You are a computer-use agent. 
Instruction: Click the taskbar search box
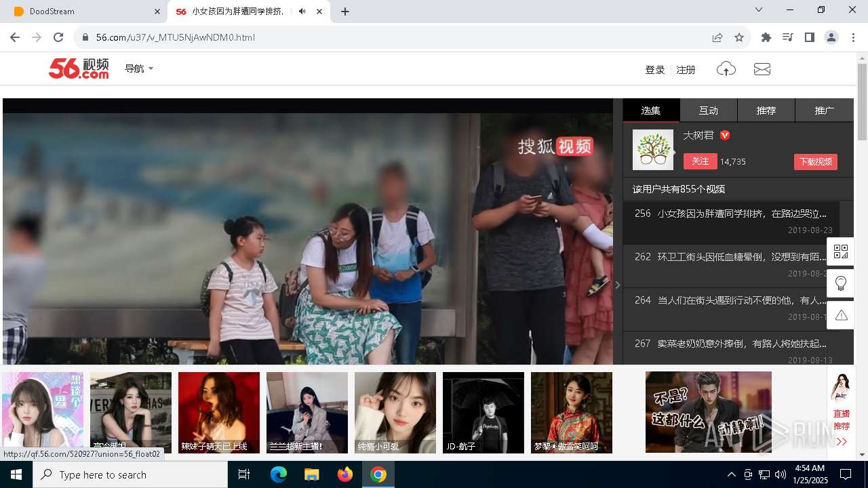click(x=130, y=474)
